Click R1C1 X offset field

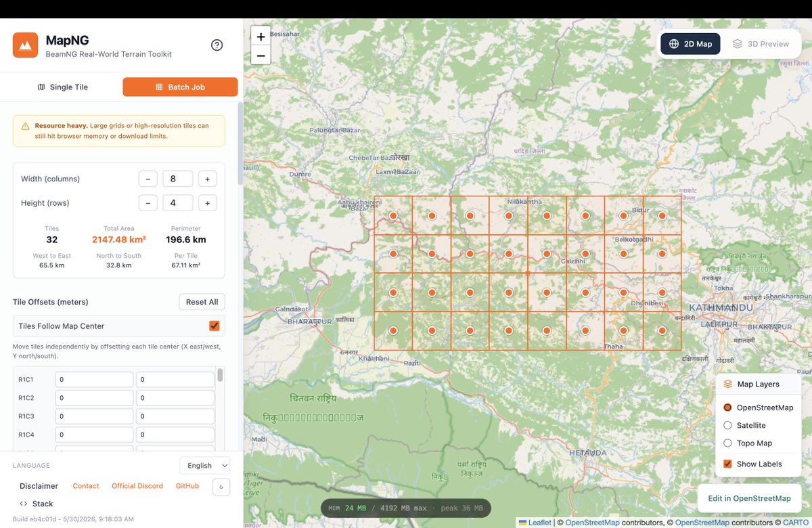point(94,380)
